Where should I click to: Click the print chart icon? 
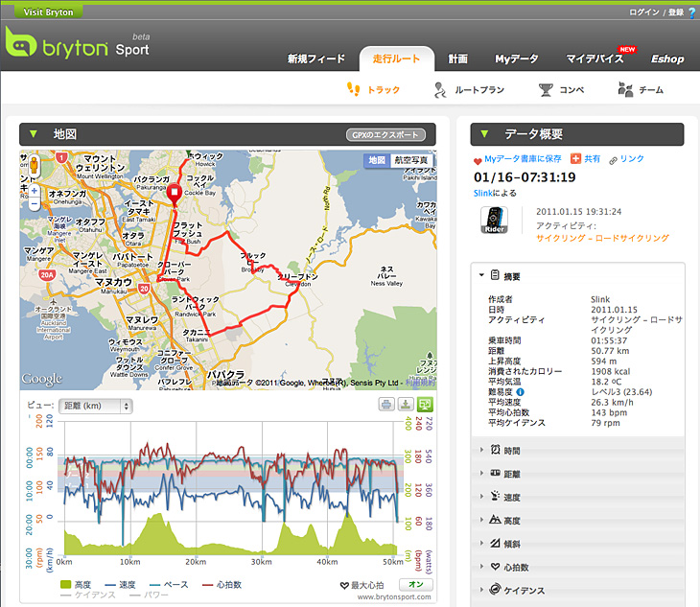tap(386, 405)
